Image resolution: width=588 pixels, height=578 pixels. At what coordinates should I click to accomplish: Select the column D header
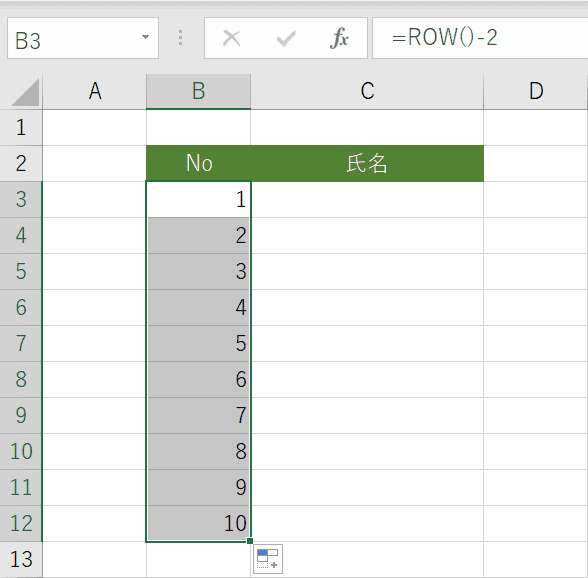click(536, 92)
